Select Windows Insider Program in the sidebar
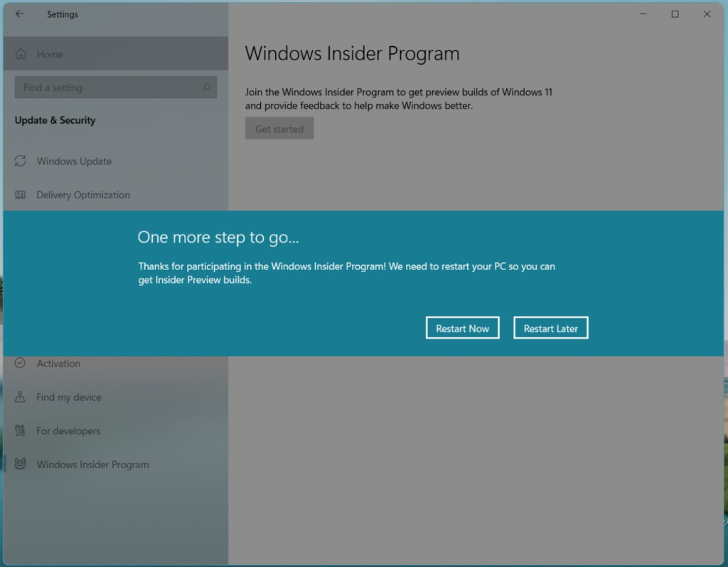This screenshot has height=567, width=728. (x=93, y=465)
